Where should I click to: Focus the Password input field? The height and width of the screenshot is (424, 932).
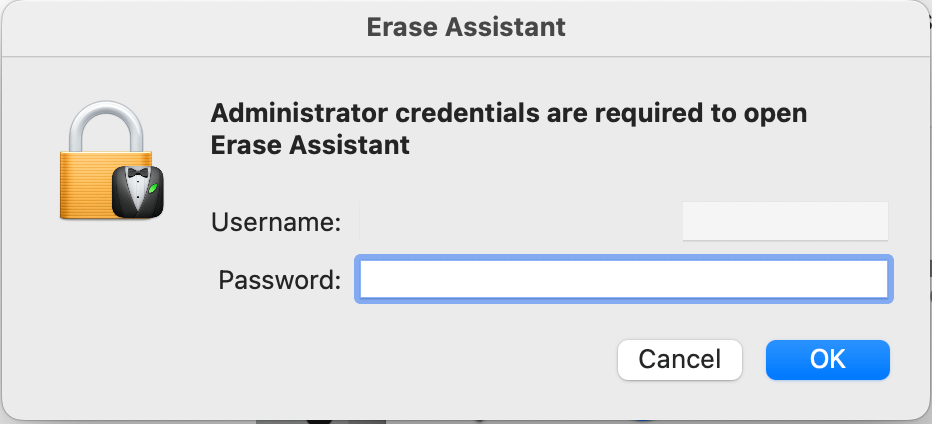click(624, 280)
